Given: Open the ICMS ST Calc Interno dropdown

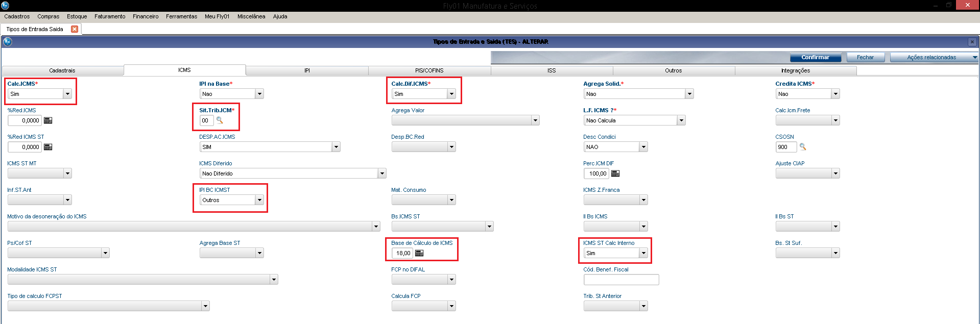Looking at the screenshot, I should (x=643, y=253).
